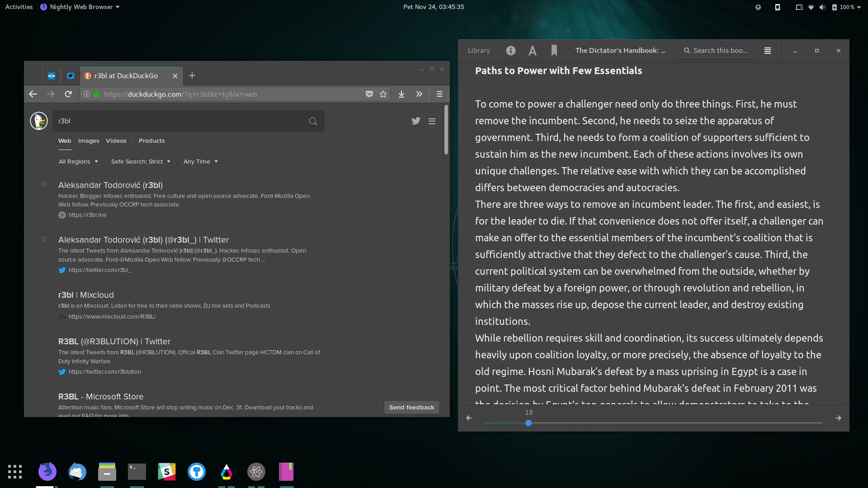Click the Pocket save icon in address bar
868x488 pixels.
(369, 94)
